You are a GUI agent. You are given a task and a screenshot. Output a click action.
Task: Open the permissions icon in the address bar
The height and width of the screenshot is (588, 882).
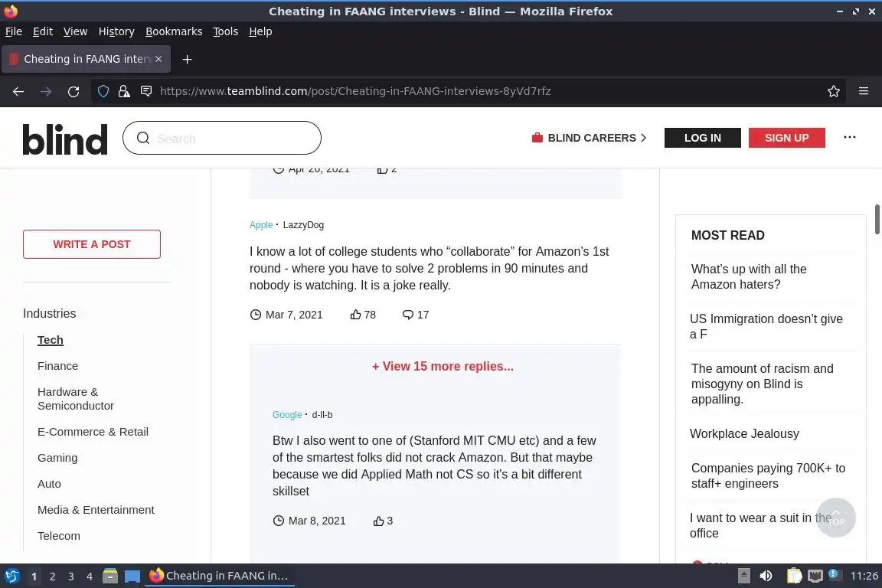145,91
